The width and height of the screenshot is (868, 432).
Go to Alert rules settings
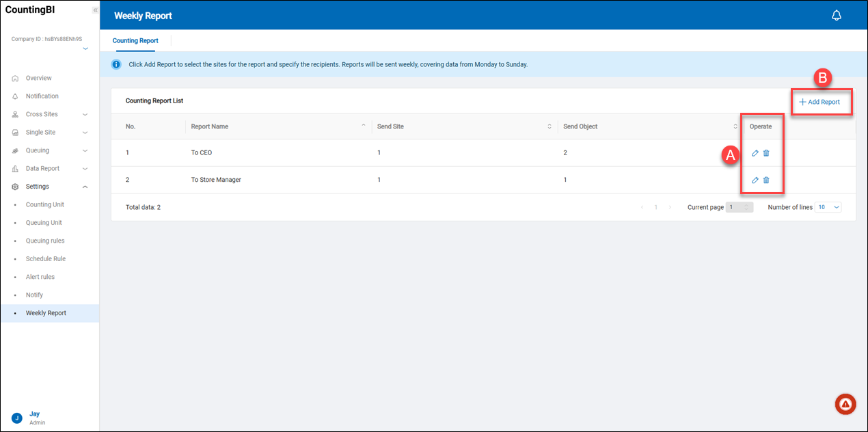[40, 277]
